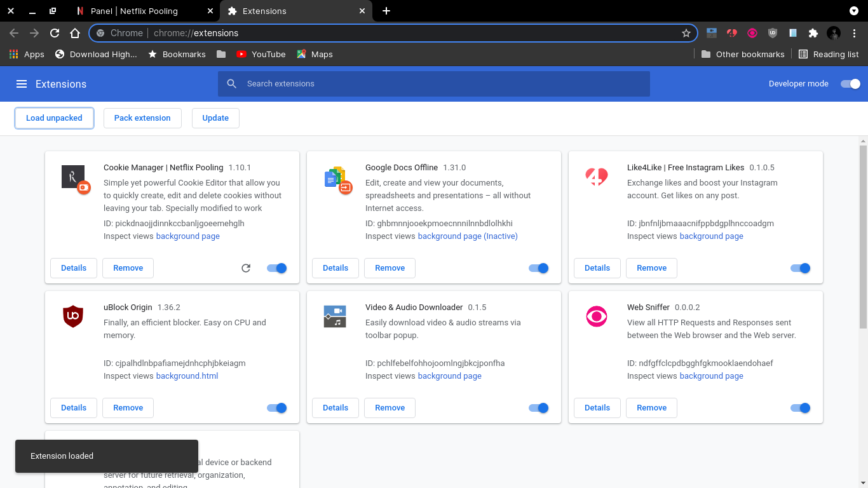Open Google Docs Offline background page (Inactive) link
868x488 pixels.
coord(468,236)
